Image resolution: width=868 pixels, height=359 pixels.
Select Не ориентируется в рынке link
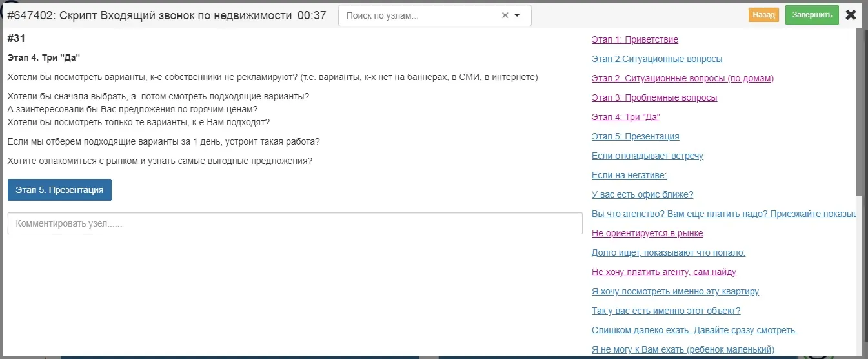point(647,233)
